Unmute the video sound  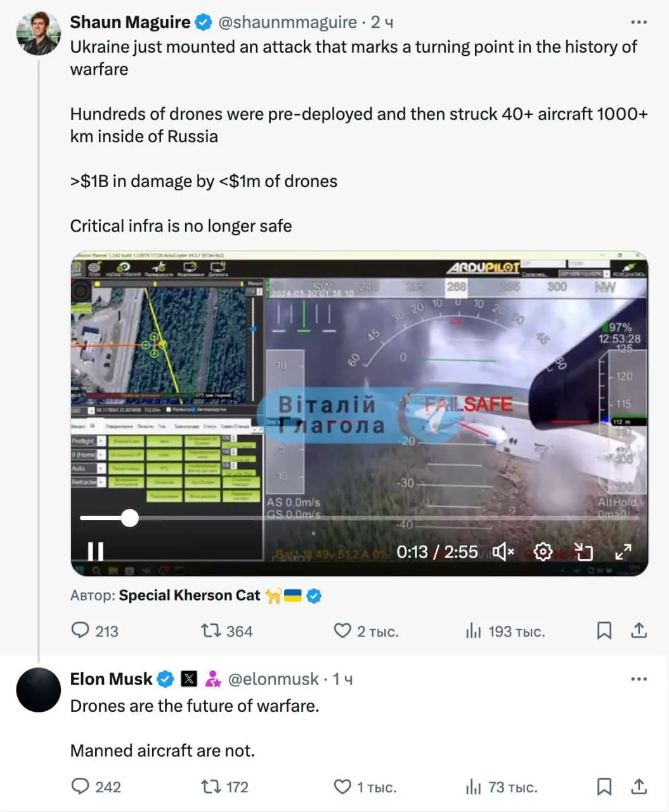(x=503, y=552)
